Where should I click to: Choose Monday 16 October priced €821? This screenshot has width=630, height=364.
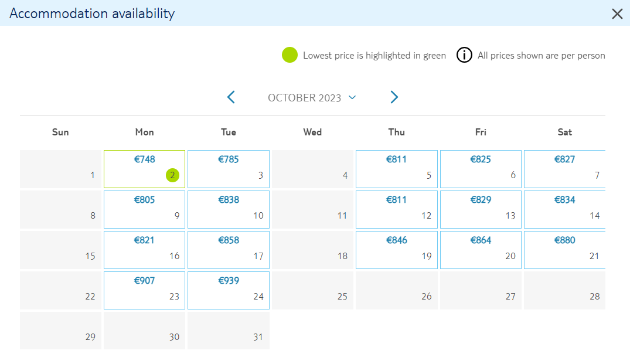[144, 250]
